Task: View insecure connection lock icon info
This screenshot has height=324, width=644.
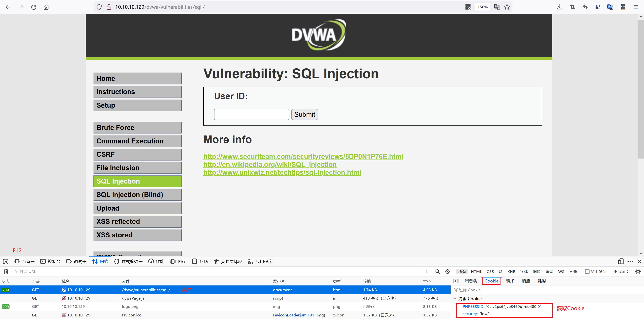Action: tap(109, 7)
